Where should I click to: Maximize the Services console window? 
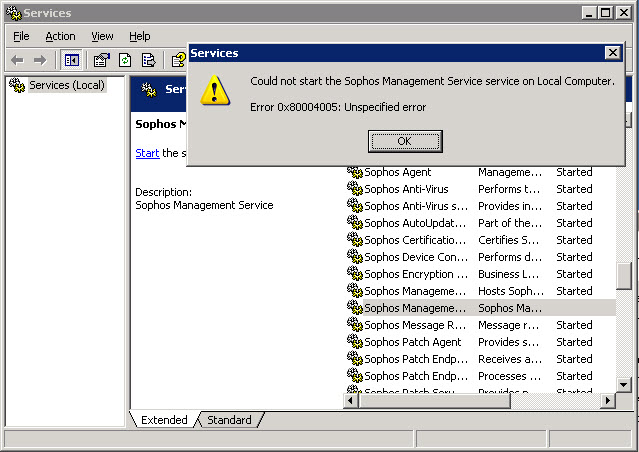coord(606,13)
